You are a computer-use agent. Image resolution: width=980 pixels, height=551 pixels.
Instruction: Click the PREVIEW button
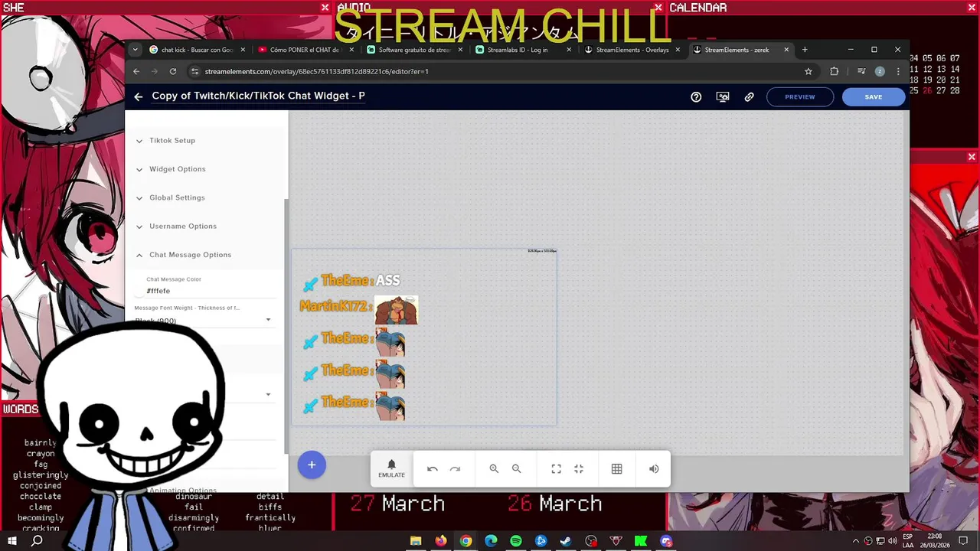pyautogui.click(x=800, y=97)
